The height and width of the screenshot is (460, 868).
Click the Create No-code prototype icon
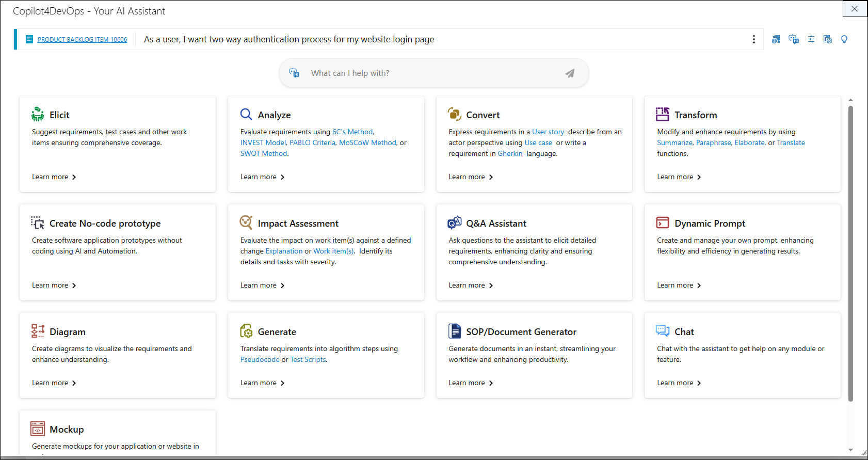tap(38, 223)
